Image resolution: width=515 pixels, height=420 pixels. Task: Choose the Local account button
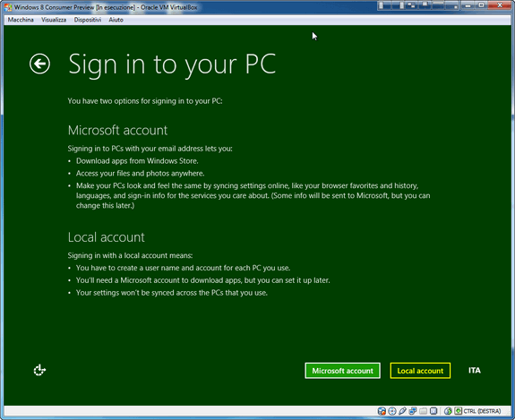coord(420,371)
